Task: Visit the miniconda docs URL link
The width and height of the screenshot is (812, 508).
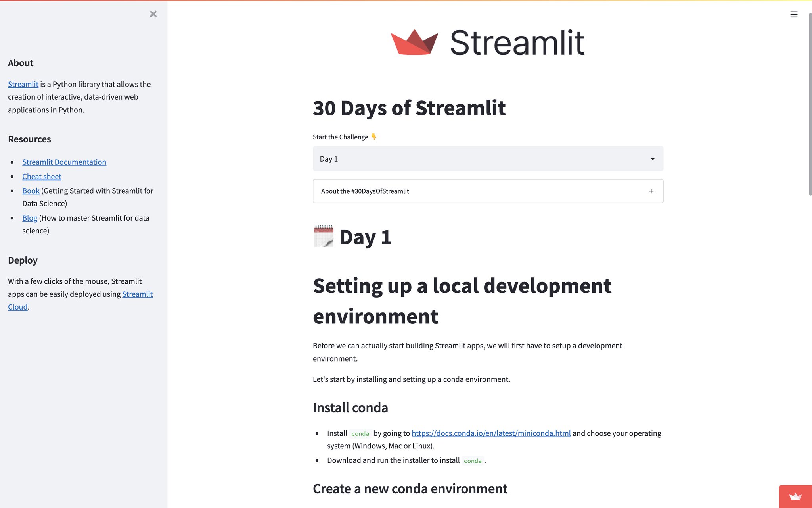Action: coord(491,433)
